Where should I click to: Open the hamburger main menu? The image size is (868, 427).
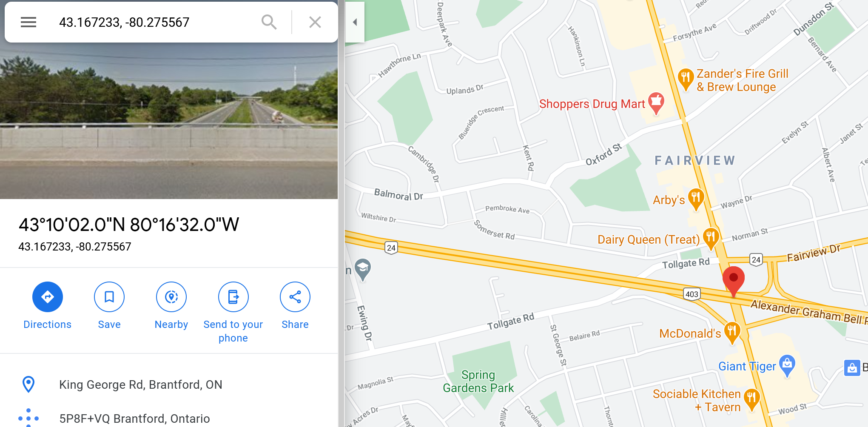point(28,22)
